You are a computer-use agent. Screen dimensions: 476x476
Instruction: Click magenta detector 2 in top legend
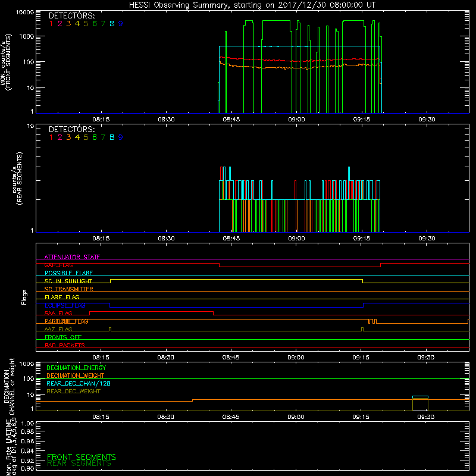click(x=60, y=24)
